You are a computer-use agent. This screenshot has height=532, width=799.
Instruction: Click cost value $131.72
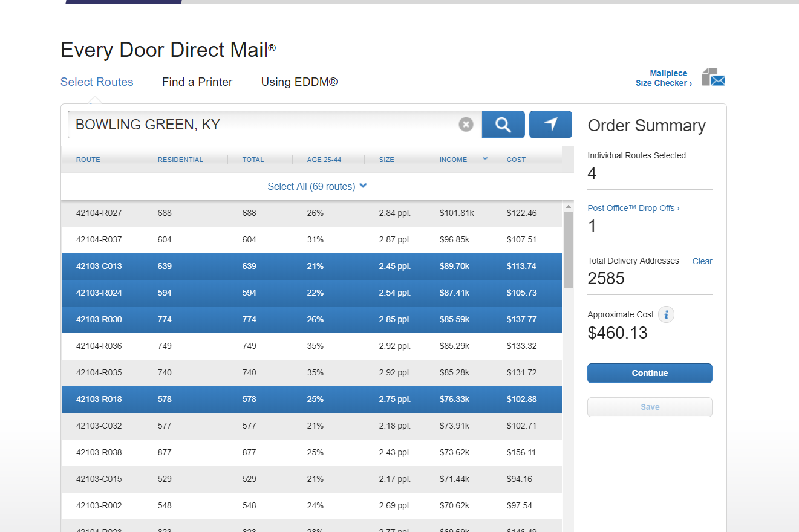coord(521,372)
